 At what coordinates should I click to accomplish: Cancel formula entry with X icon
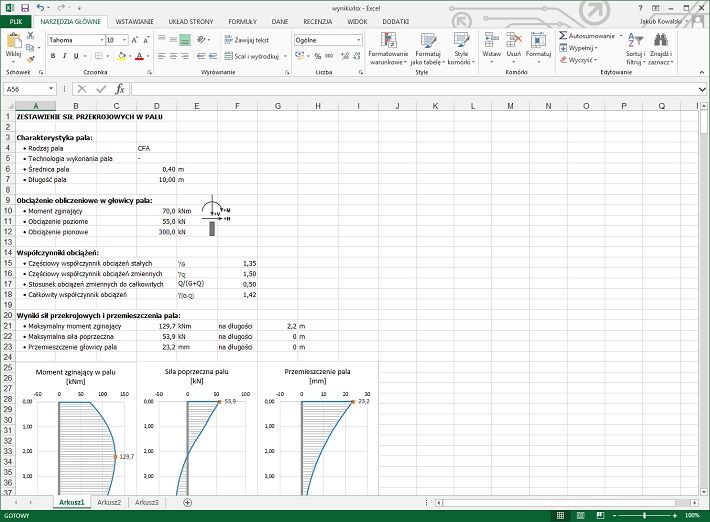[x=82, y=89]
